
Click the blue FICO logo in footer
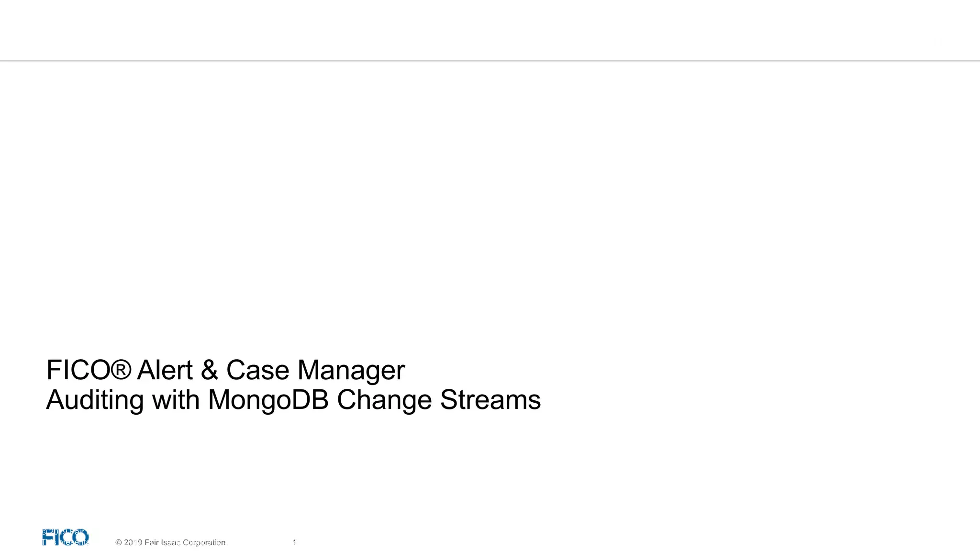tap(66, 538)
